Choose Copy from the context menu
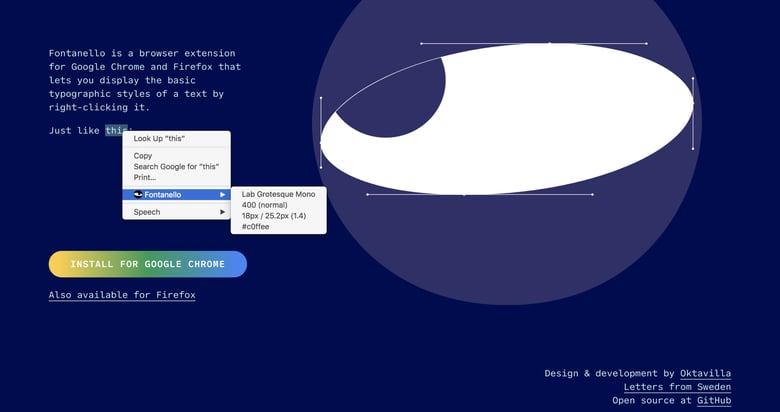The width and height of the screenshot is (780, 412). pyautogui.click(x=143, y=156)
